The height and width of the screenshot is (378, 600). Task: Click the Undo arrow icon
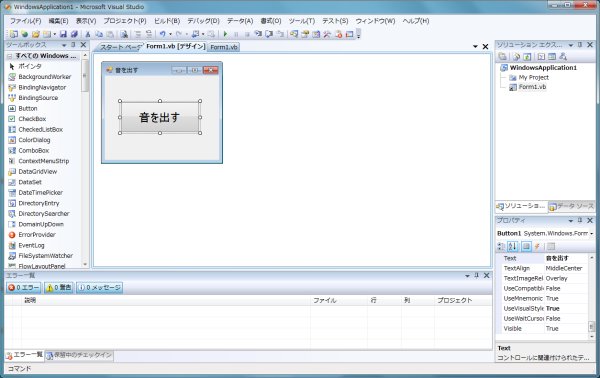tap(163, 34)
